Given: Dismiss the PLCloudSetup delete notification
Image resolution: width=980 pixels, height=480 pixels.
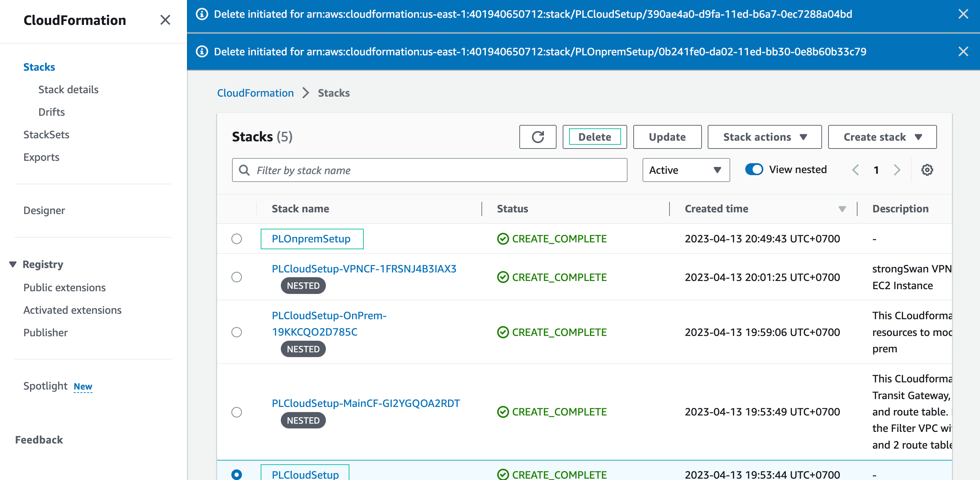Looking at the screenshot, I should (x=963, y=14).
